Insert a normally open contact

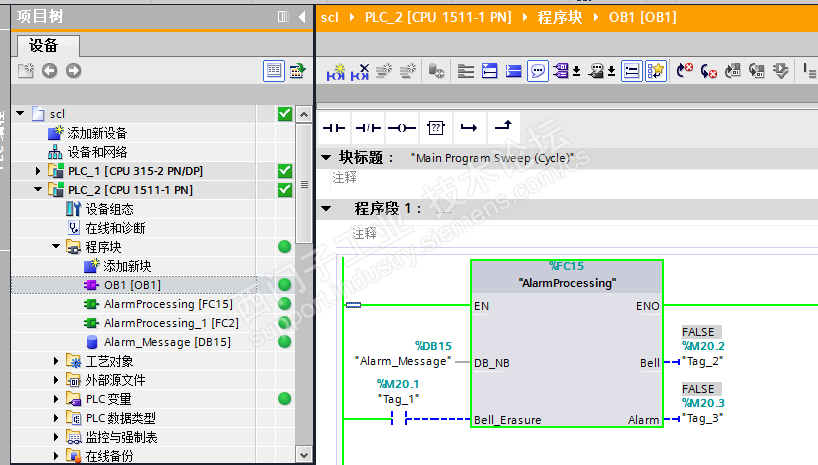tap(334, 128)
